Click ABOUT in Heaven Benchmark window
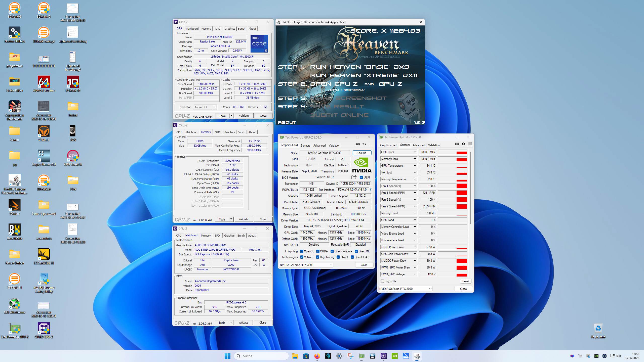Viewport: 644px width, 362px height. [x=287, y=122]
